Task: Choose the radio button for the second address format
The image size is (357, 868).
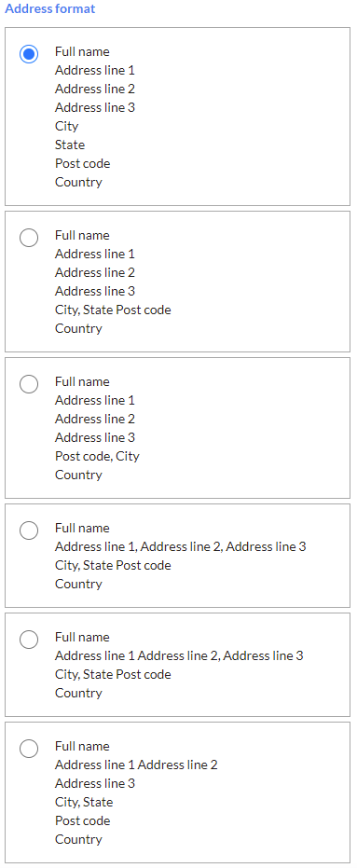Action: coord(29,238)
